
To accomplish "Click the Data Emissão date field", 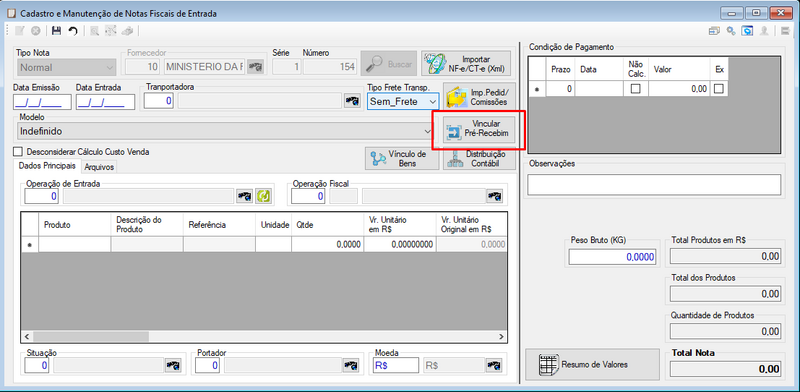I will (42, 102).
